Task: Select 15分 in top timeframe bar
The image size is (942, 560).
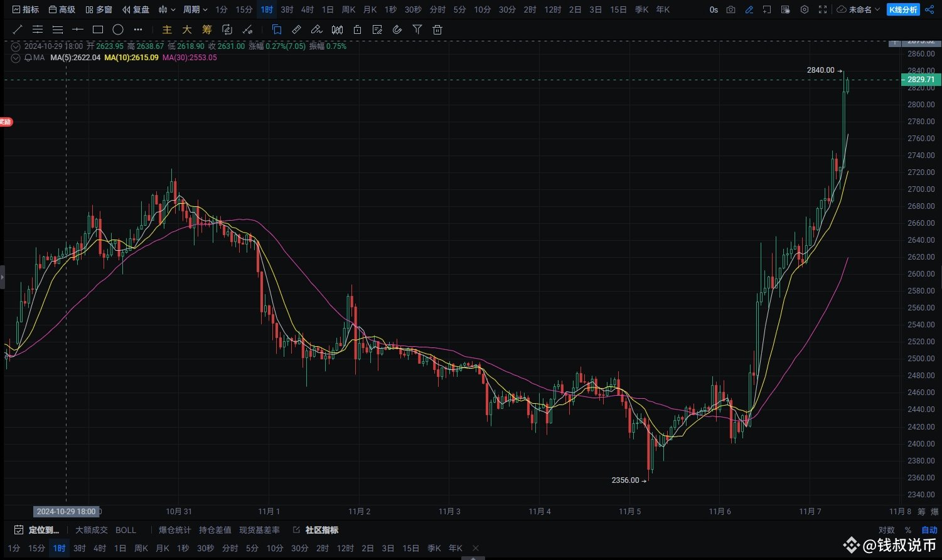Action: 244,9
